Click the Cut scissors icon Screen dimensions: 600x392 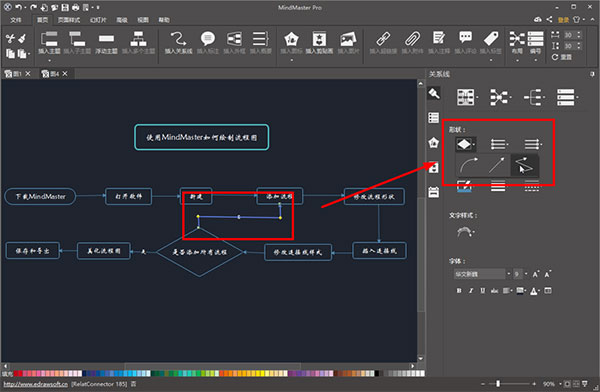pyautogui.click(x=10, y=38)
